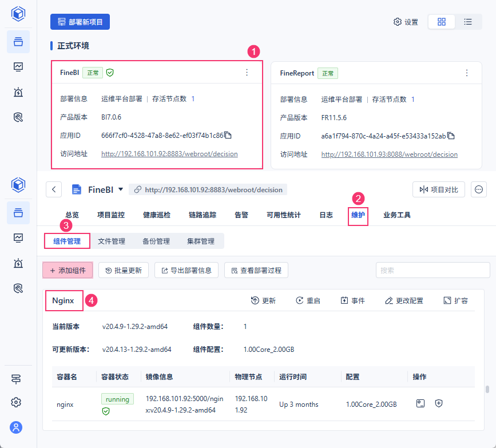The width and height of the screenshot is (496, 448).
Task: Click FineBI card 存活节点数 value 1
Action: [193, 99]
